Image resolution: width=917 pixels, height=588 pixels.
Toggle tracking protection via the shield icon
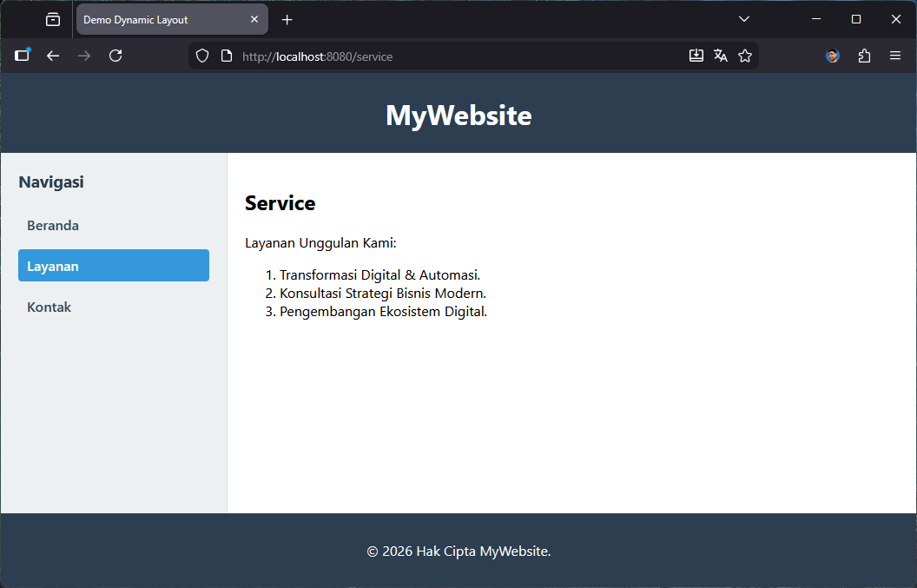click(x=201, y=56)
